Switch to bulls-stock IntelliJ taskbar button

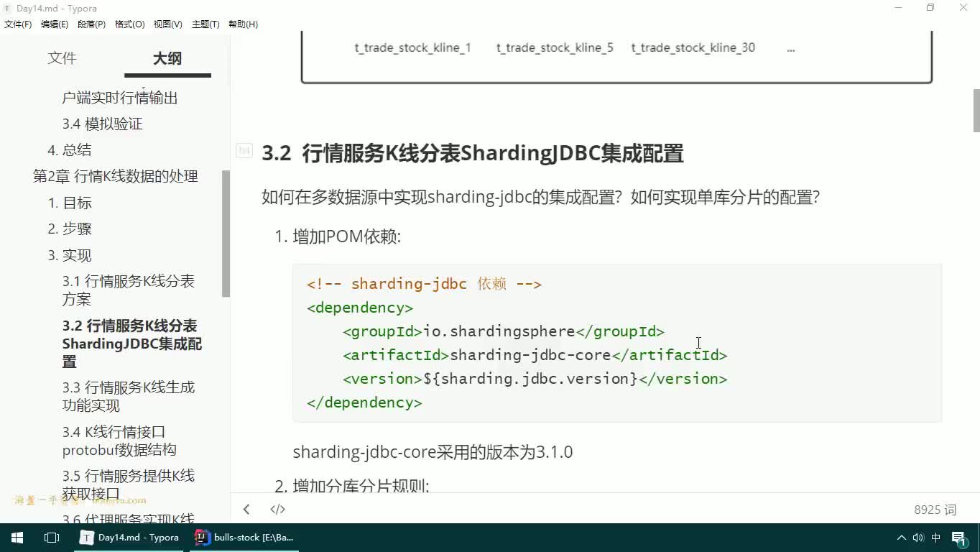pos(245,538)
